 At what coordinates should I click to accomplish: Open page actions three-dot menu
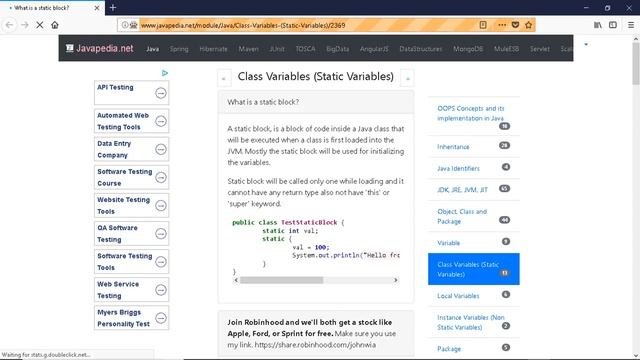pyautogui.click(x=502, y=25)
